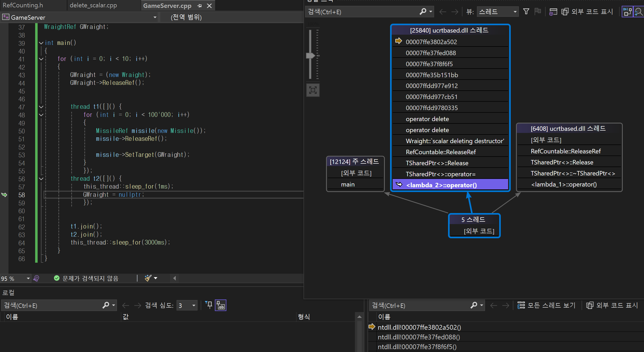Screen dimensions: 644x352
Task: Select <lambda_1>::operator() stack frame
Action: [x=569, y=184]
